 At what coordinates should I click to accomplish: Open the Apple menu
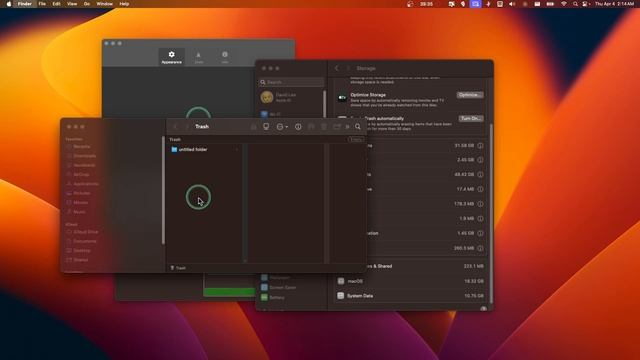[x=9, y=4]
